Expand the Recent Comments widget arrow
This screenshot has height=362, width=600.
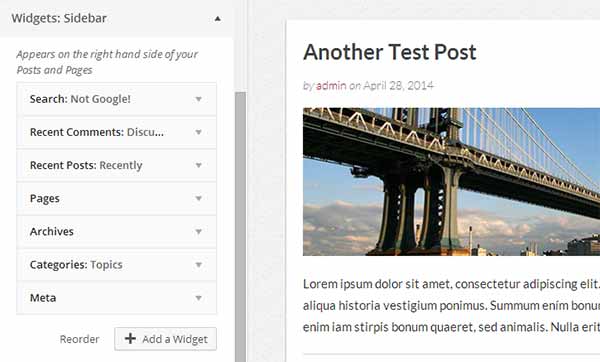pos(199,132)
